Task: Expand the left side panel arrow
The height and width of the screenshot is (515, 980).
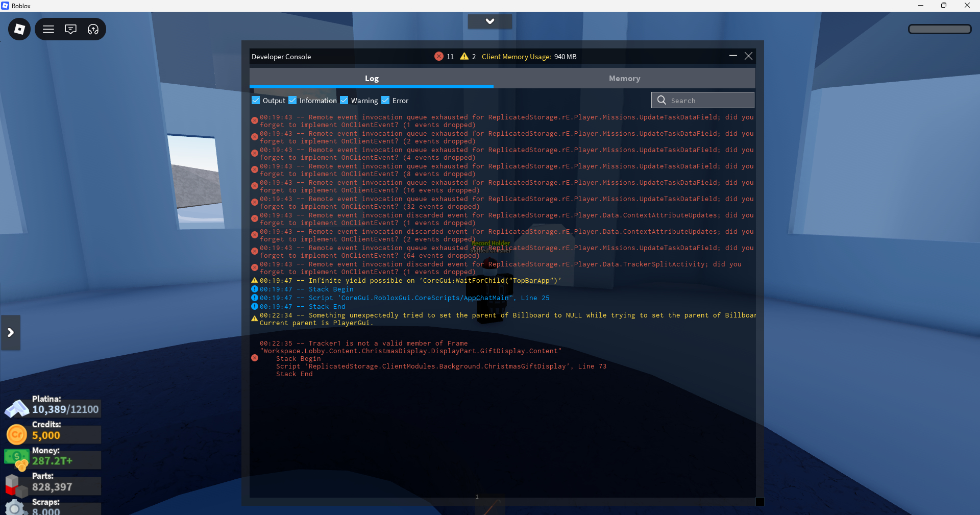Action: [x=11, y=332]
